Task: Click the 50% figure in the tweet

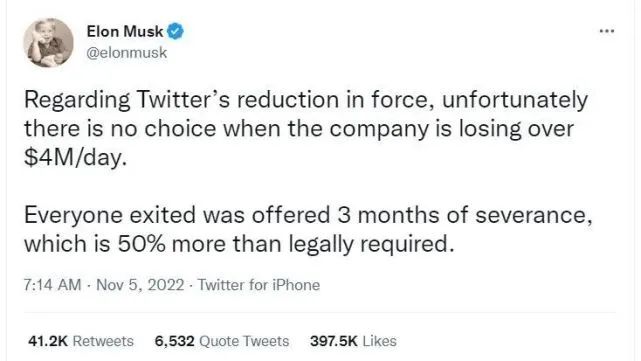Action: [x=142, y=244]
